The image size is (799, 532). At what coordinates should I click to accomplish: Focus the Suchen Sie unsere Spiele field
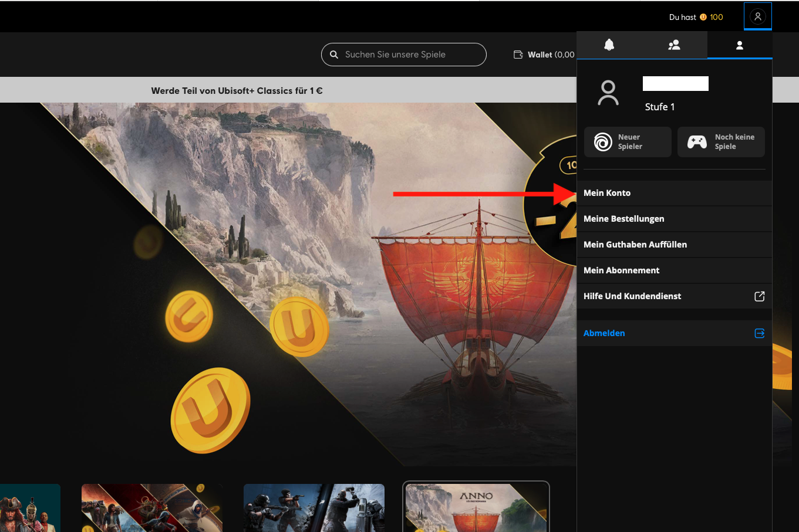click(404, 55)
